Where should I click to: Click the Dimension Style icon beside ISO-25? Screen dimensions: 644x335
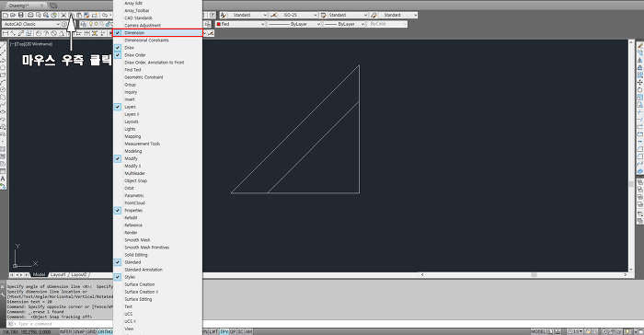[273, 15]
